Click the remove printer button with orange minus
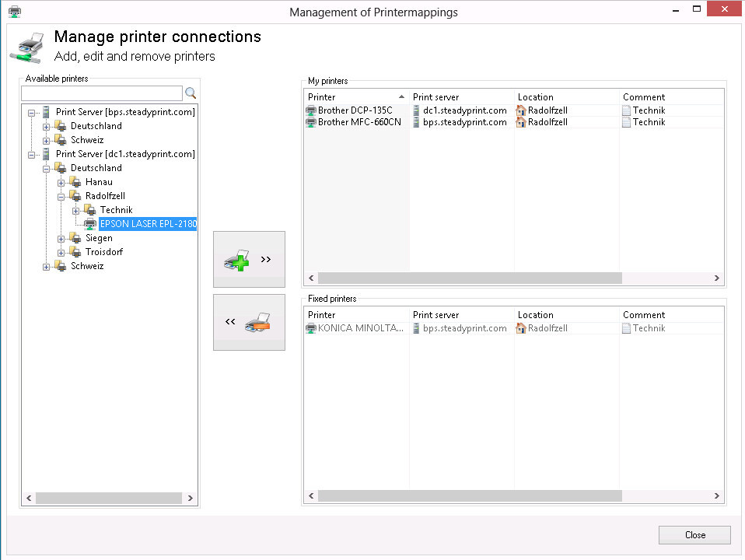The height and width of the screenshot is (560, 745). click(249, 322)
